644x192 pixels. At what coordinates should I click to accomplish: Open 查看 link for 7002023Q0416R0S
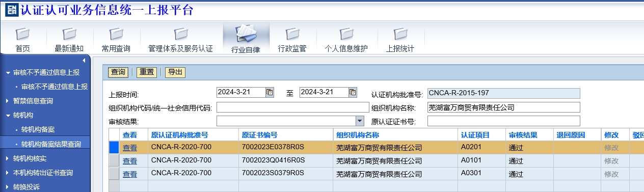[x=130, y=161]
